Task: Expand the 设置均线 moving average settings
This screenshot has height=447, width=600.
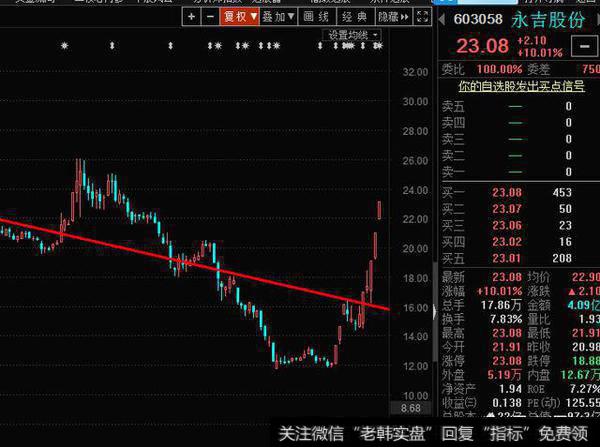Action: (x=353, y=35)
